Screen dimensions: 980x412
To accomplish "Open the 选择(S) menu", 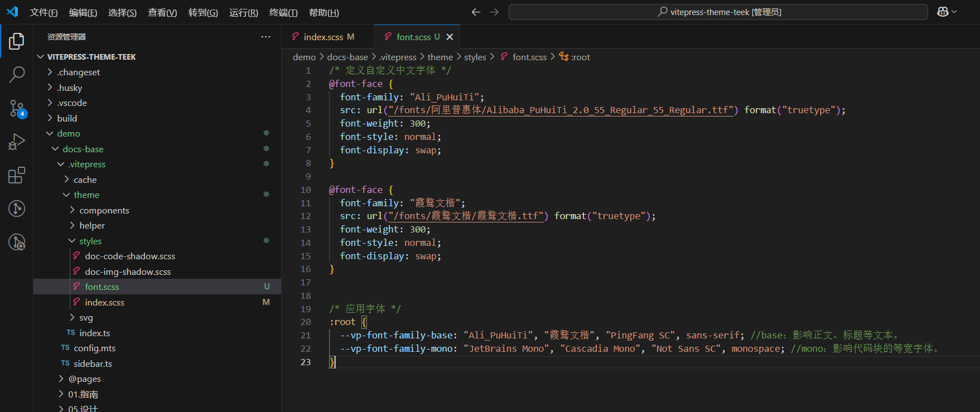I will point(122,12).
